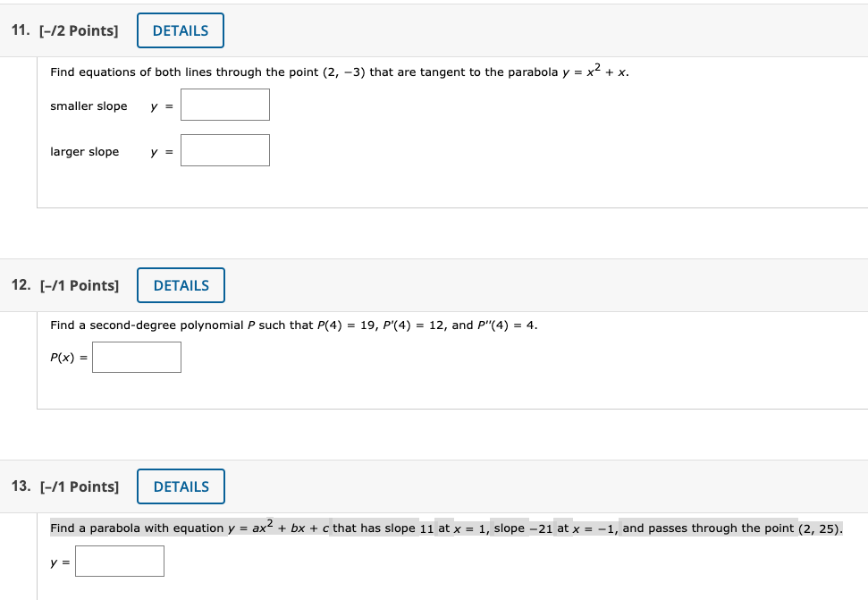Click the larger slope text label
This screenshot has height=600, width=868.
click(84, 151)
